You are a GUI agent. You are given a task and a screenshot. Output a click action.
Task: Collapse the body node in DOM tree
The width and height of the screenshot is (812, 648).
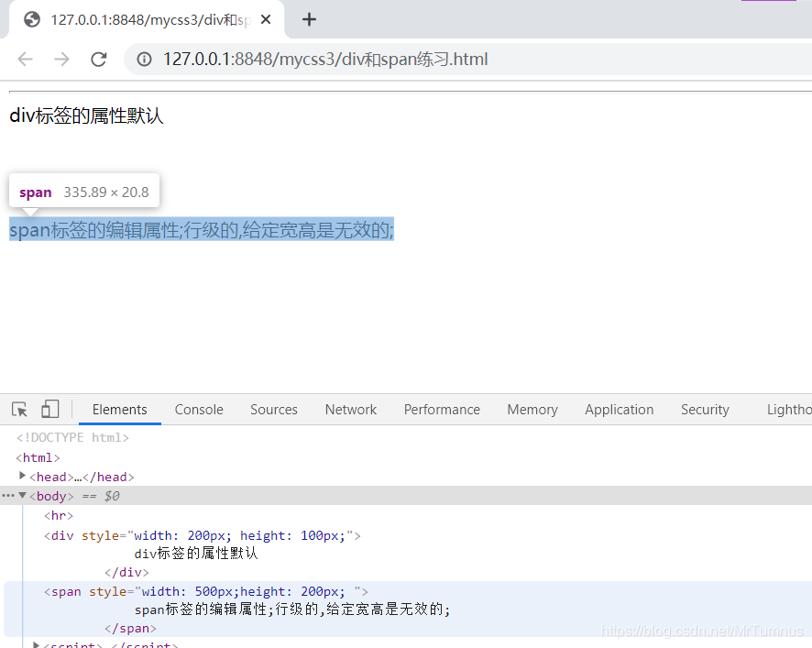coord(22,496)
